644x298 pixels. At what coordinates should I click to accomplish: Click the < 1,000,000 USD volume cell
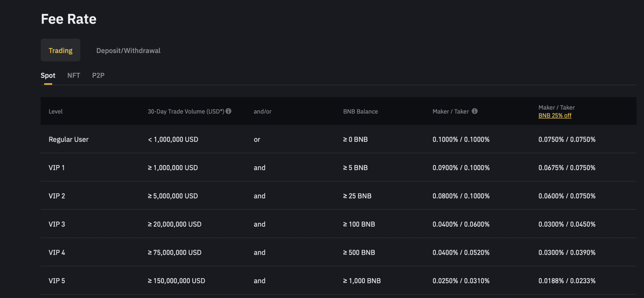173,140
